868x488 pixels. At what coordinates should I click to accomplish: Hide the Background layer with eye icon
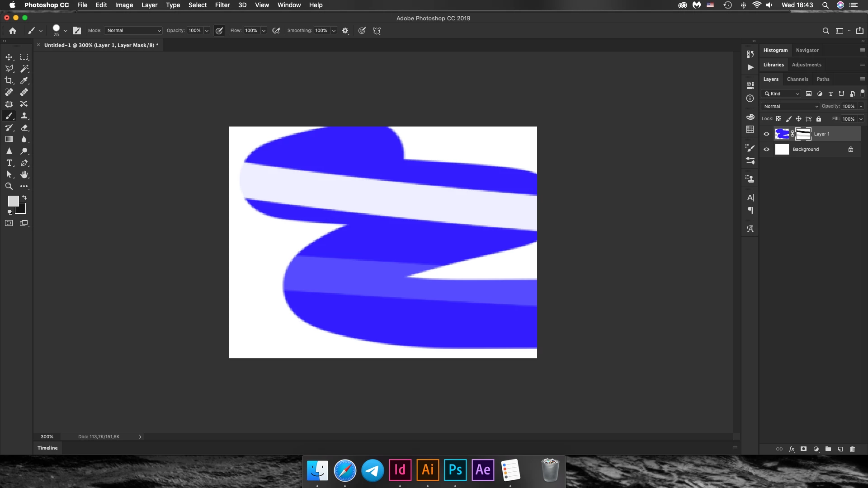[766, 149]
